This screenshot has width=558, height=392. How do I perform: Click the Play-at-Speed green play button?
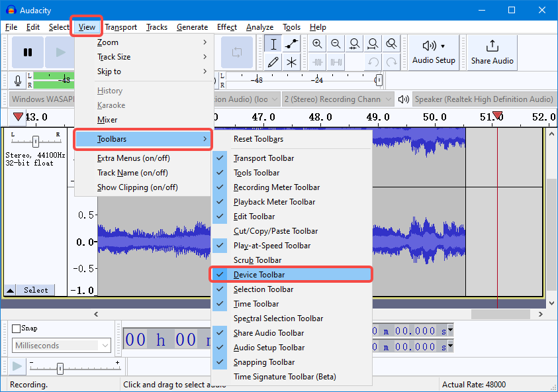(17, 366)
